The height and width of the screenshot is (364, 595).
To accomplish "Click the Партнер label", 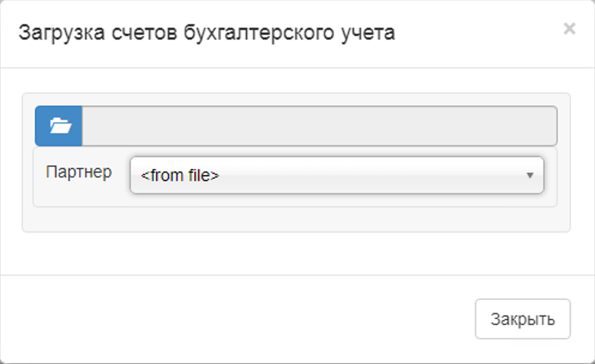I will (x=79, y=172).
